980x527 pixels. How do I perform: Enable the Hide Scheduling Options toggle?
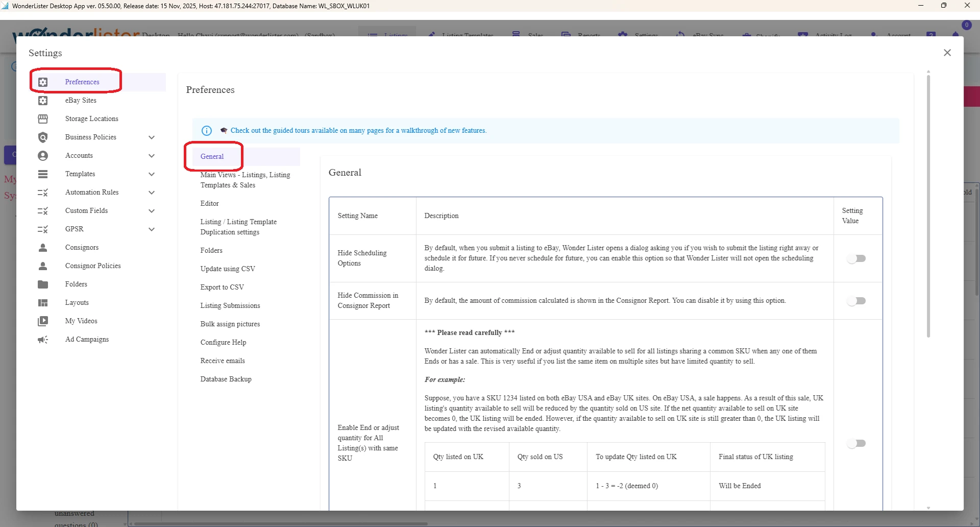pos(857,258)
